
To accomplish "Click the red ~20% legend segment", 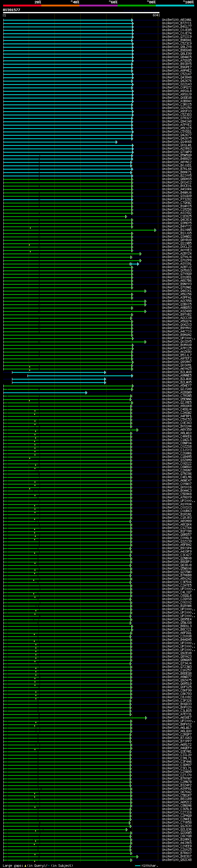I will click(x=22, y=6).
